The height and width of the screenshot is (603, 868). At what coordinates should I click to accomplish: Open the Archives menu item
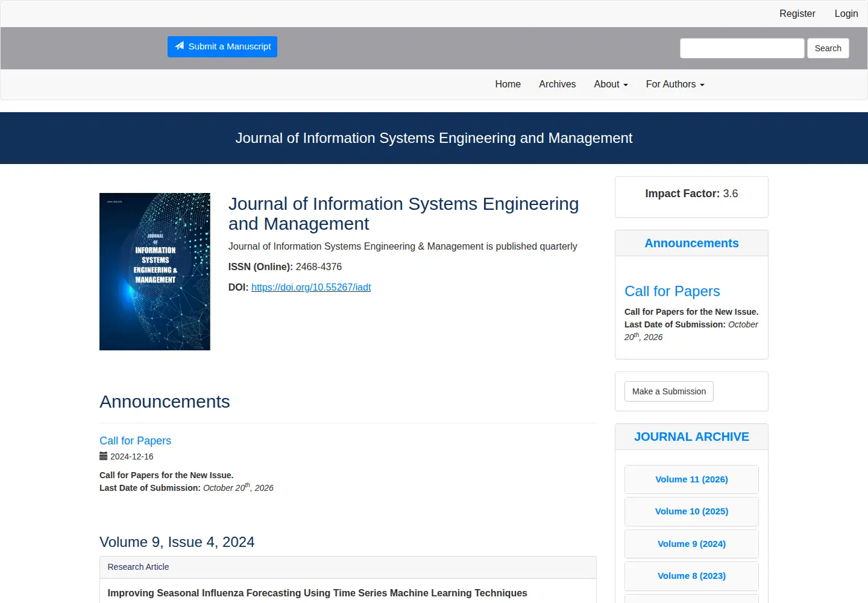point(557,84)
